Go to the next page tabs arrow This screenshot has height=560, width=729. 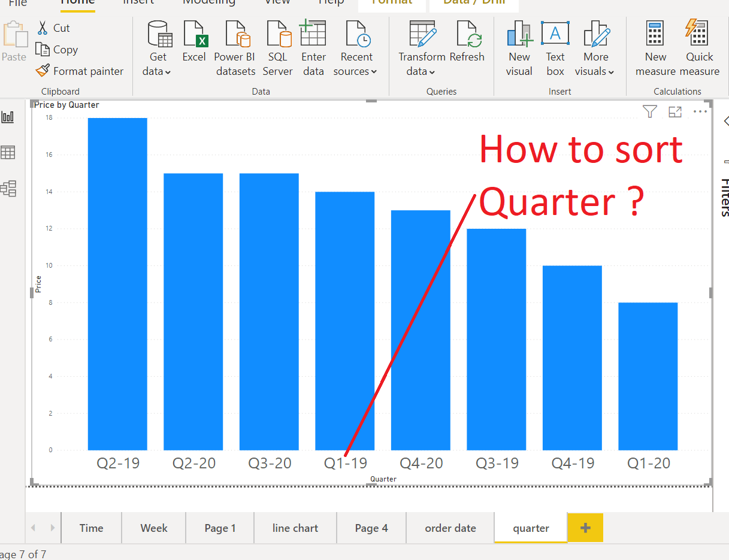(x=52, y=528)
